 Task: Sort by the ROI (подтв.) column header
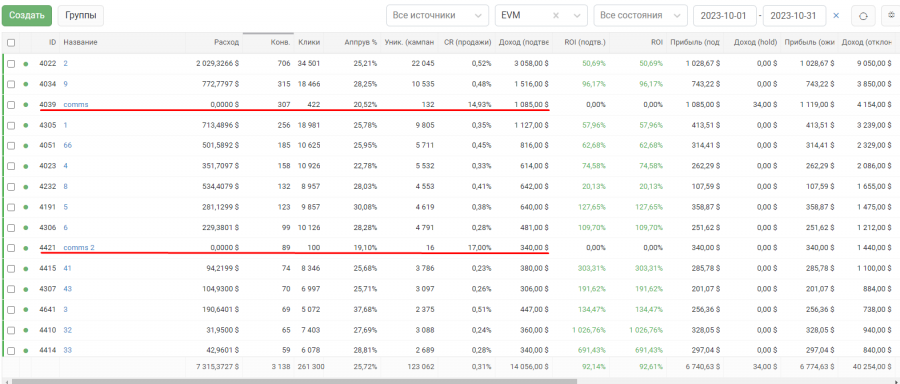[585, 42]
